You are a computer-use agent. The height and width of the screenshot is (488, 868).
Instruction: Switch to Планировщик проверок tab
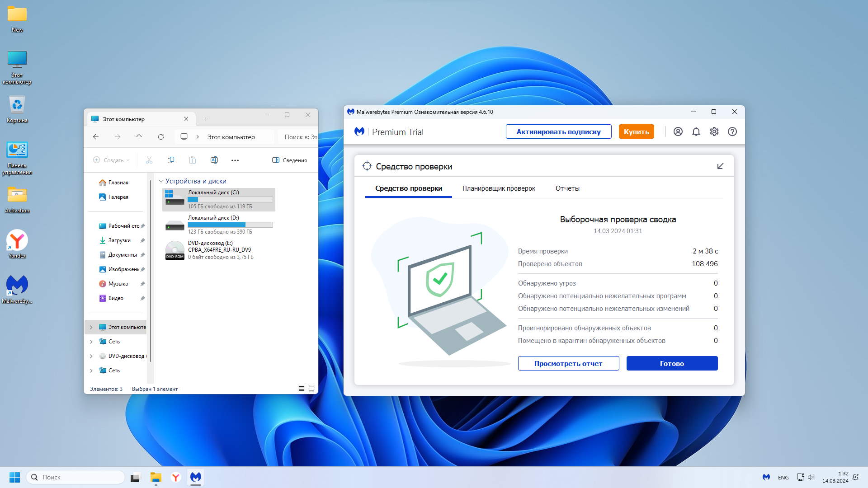click(499, 188)
